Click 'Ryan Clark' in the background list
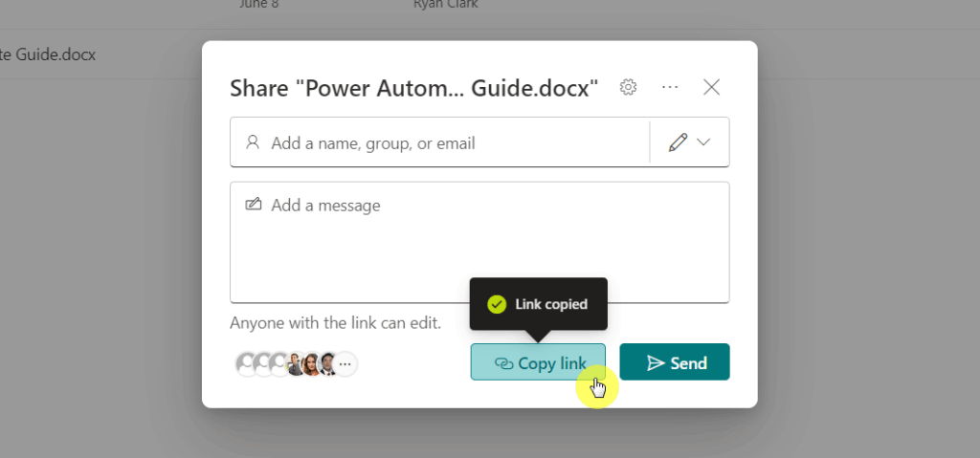The width and height of the screenshot is (980, 458). [x=446, y=5]
